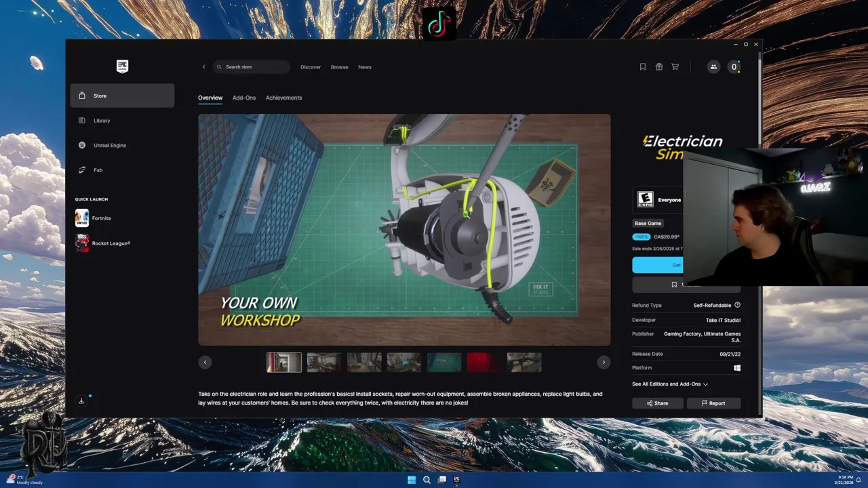Open the Browse page

(x=339, y=67)
